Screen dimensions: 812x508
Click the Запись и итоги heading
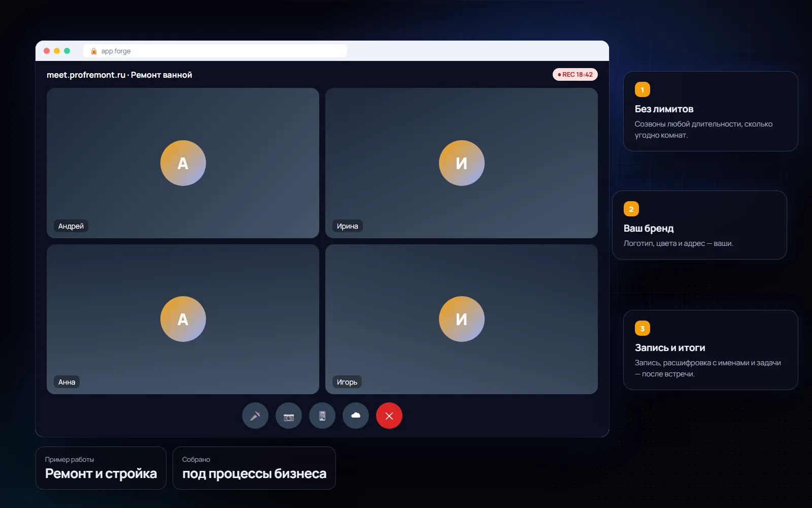coord(670,348)
